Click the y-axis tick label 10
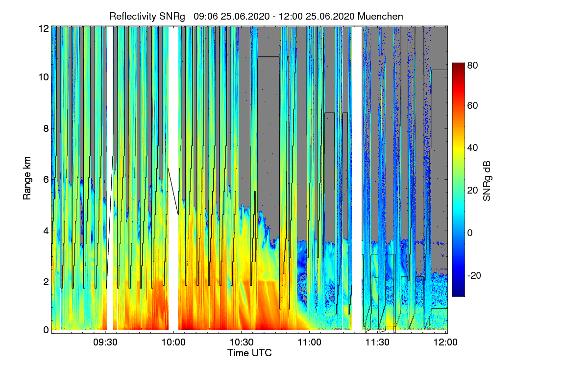This screenshot has height=392, width=588. pyautogui.click(x=44, y=77)
